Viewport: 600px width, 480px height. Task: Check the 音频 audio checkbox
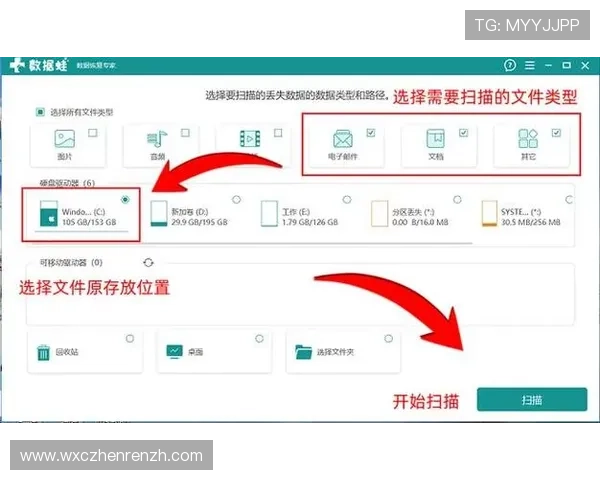pyautogui.click(x=185, y=133)
